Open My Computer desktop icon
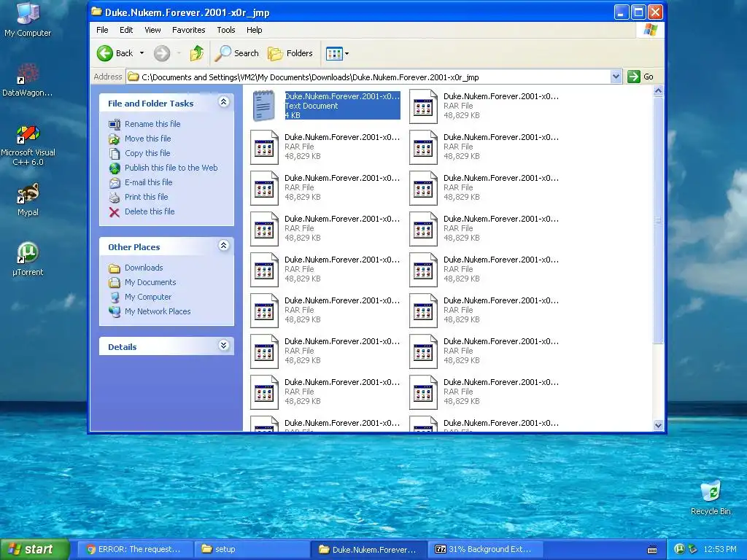The height and width of the screenshot is (560, 747). tap(28, 19)
